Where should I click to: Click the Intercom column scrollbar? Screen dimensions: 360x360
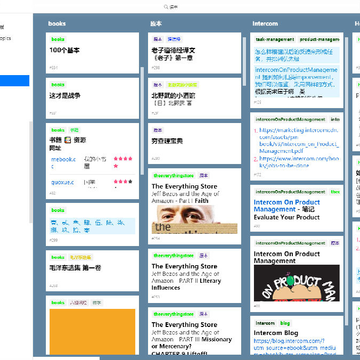pos(347,180)
